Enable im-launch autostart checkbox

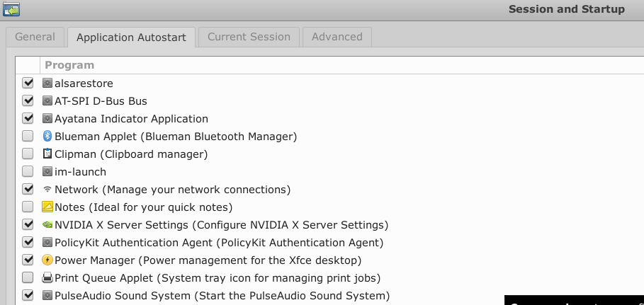(x=28, y=172)
